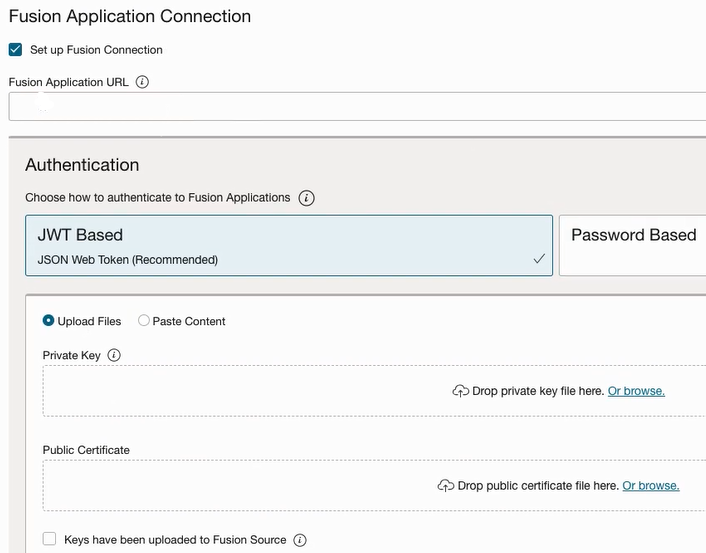Click info icon beside Fusion Application URL

(142, 82)
